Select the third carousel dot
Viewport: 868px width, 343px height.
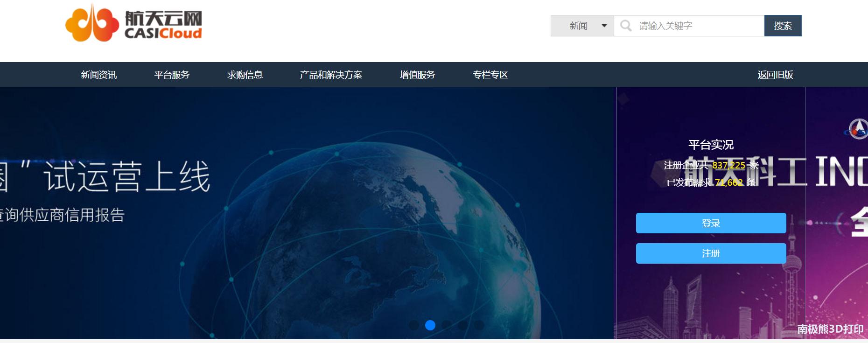[447, 325]
